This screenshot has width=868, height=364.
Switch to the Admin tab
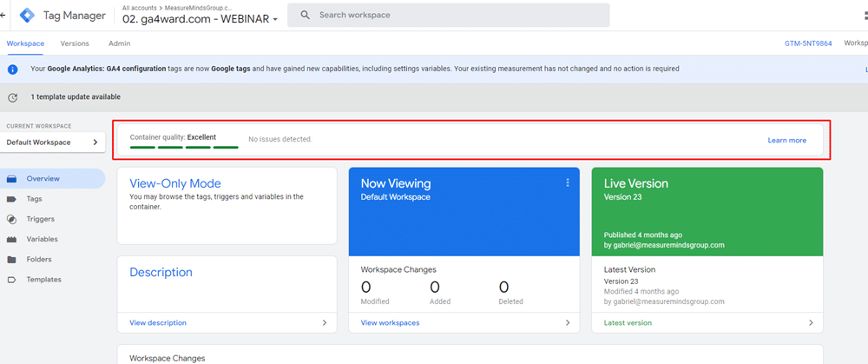120,43
